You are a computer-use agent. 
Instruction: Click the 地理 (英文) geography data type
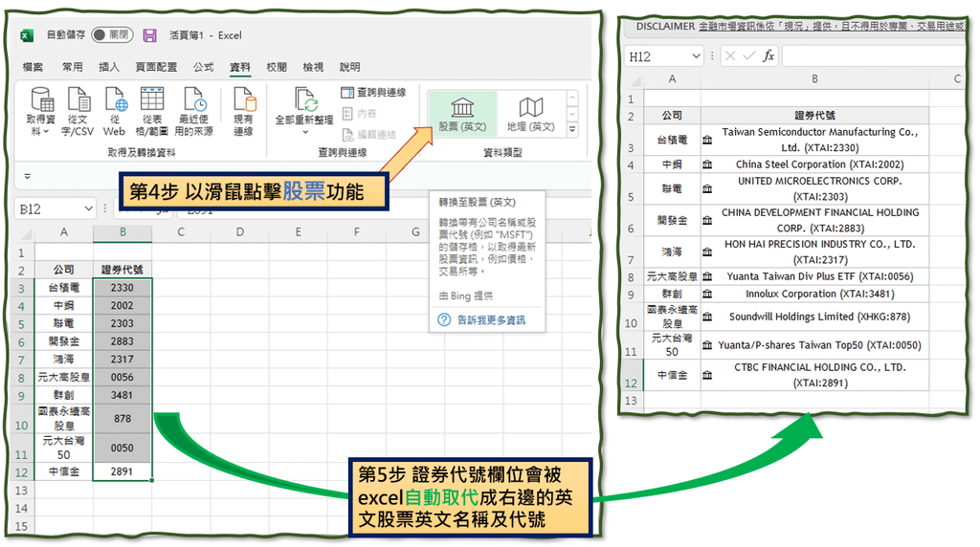point(530,114)
